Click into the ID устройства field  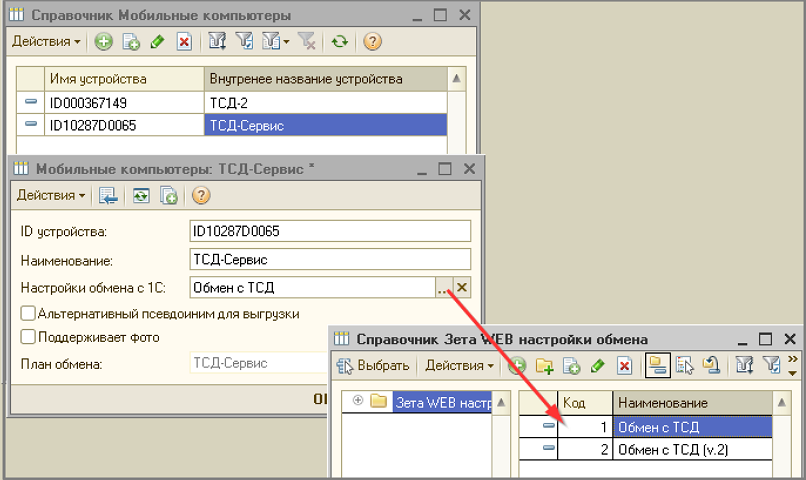pyautogui.click(x=330, y=231)
